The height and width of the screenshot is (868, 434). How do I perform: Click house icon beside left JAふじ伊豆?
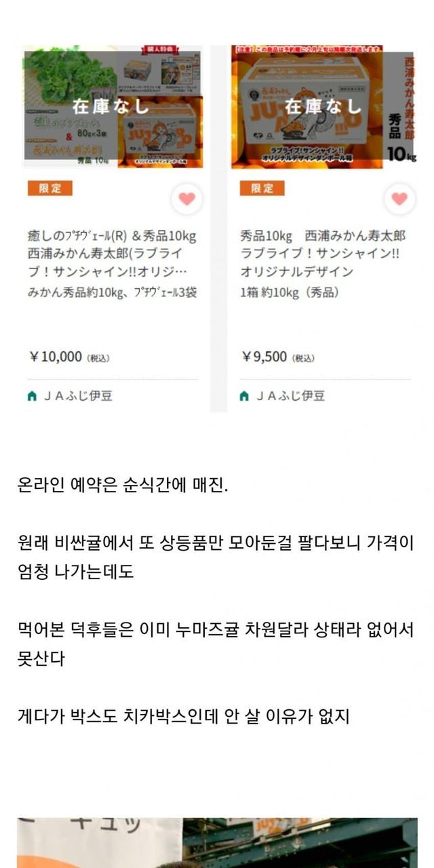click(x=32, y=396)
